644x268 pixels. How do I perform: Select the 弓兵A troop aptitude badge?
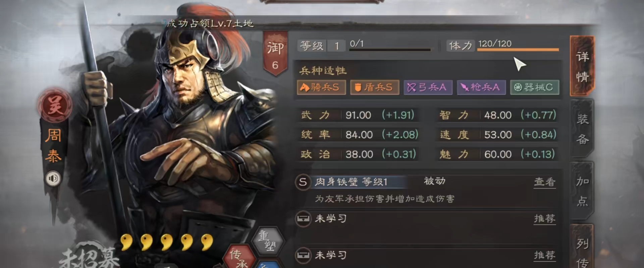point(428,87)
